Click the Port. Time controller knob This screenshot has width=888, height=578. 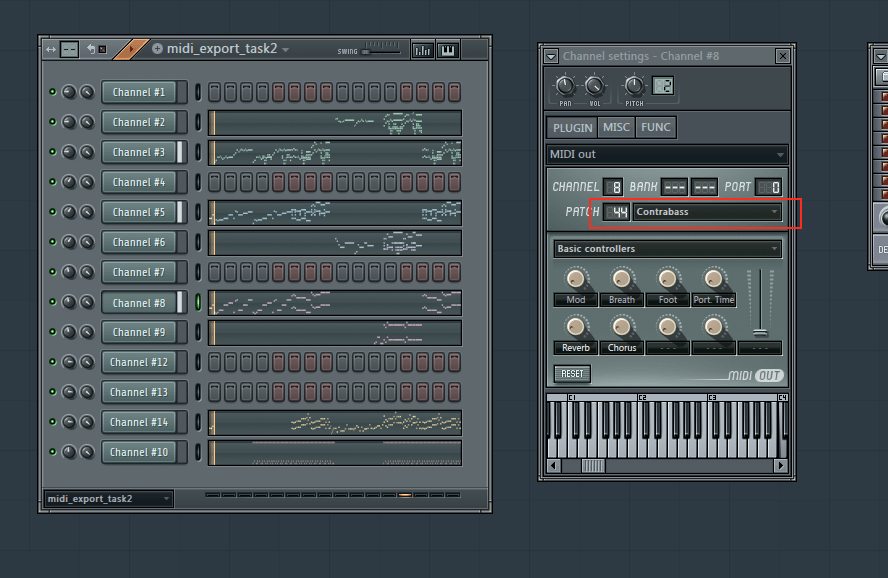(714, 279)
